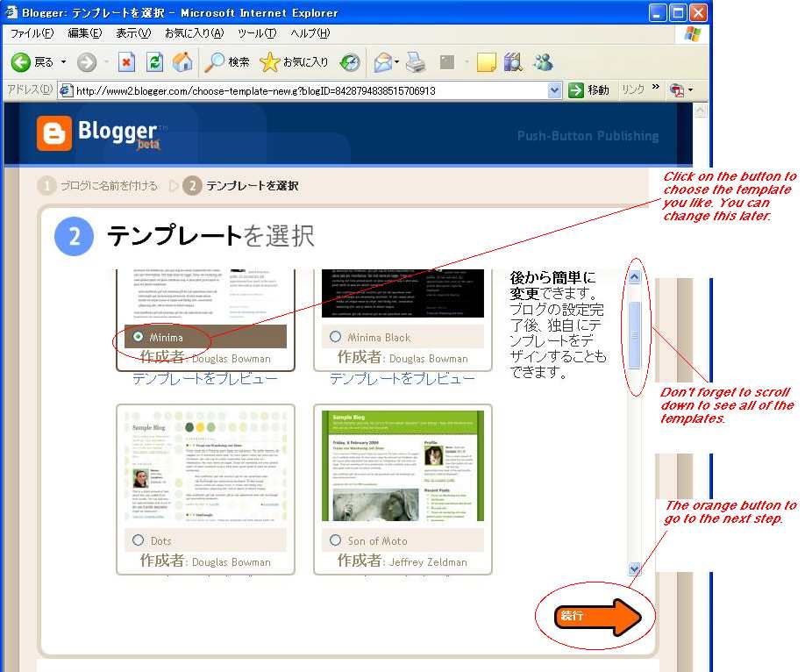
Task: Click the orange Blogger logo icon
Action: click(53, 133)
